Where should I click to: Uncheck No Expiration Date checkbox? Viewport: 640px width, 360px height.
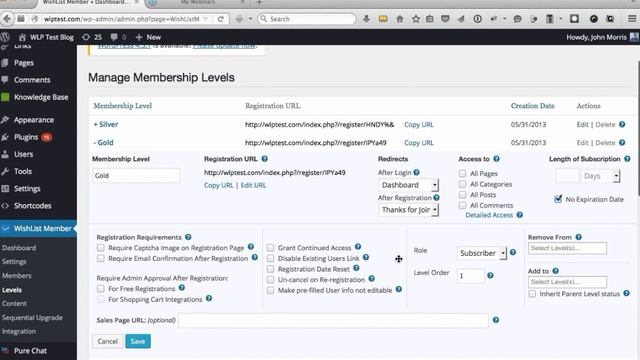(558, 199)
